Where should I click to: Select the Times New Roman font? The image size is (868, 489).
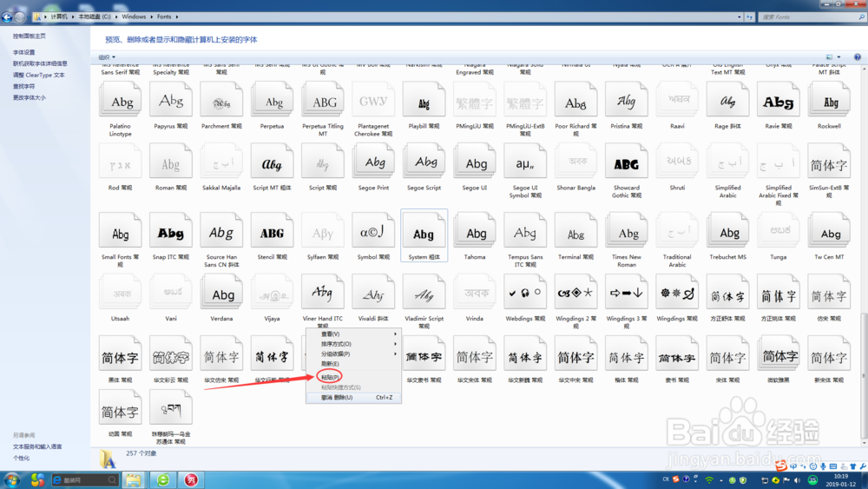[627, 230]
